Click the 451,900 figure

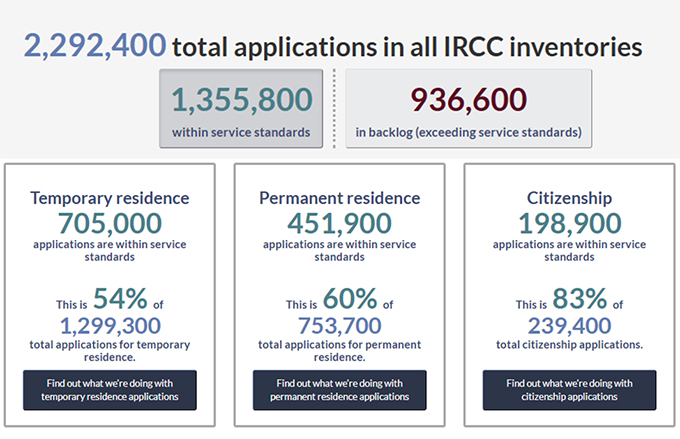(x=340, y=223)
